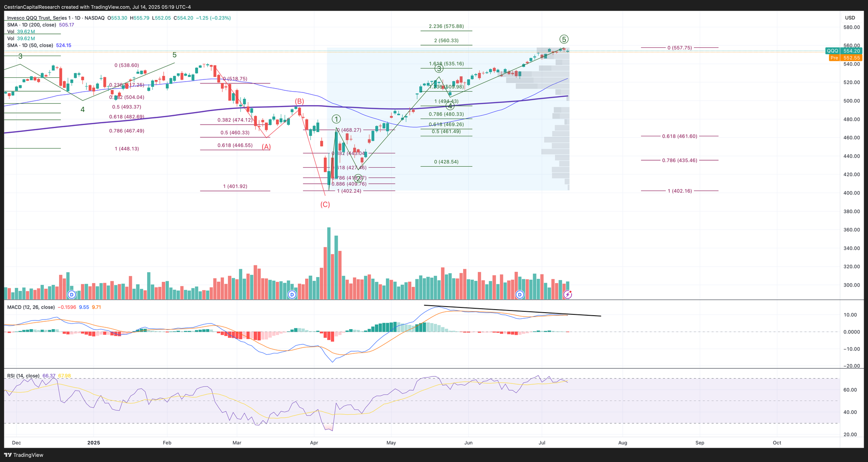This screenshot has width=868, height=462.
Task: Click the 0.382 (474.12) Fibonacci label
Action: tap(235, 120)
